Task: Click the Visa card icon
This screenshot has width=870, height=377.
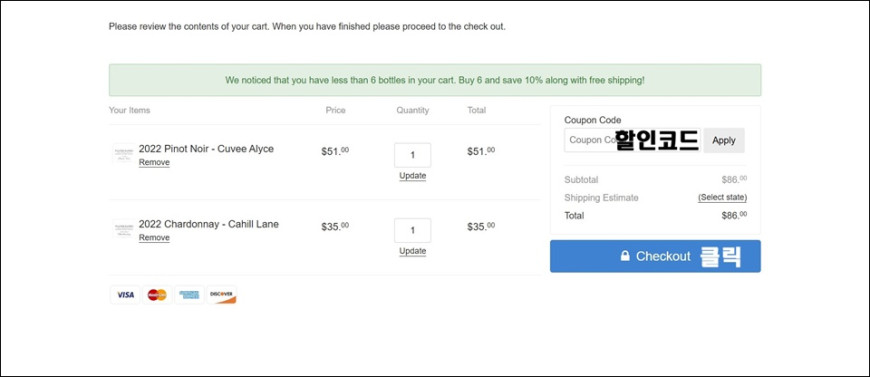Action: point(125,295)
